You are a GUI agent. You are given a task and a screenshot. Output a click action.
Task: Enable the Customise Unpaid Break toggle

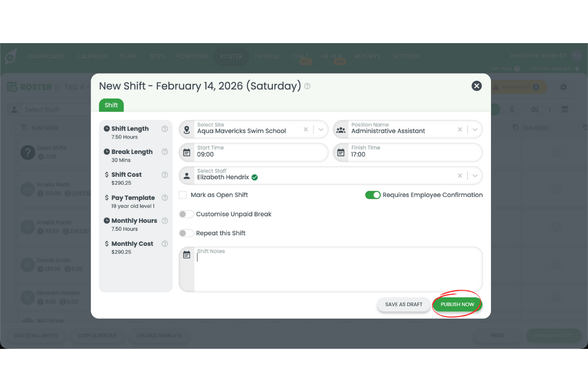pos(186,214)
